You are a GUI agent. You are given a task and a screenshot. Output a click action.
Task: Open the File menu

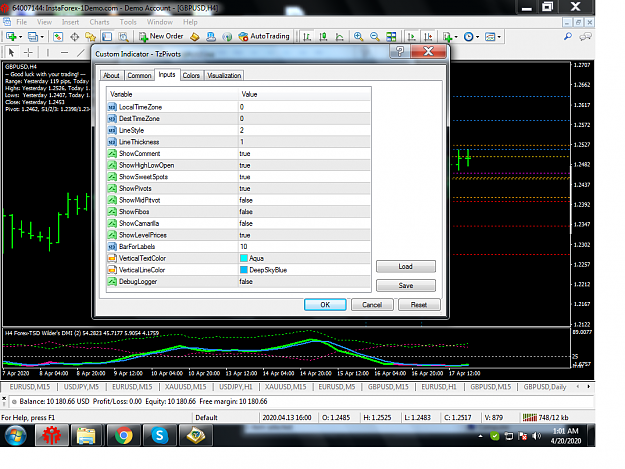point(22,22)
